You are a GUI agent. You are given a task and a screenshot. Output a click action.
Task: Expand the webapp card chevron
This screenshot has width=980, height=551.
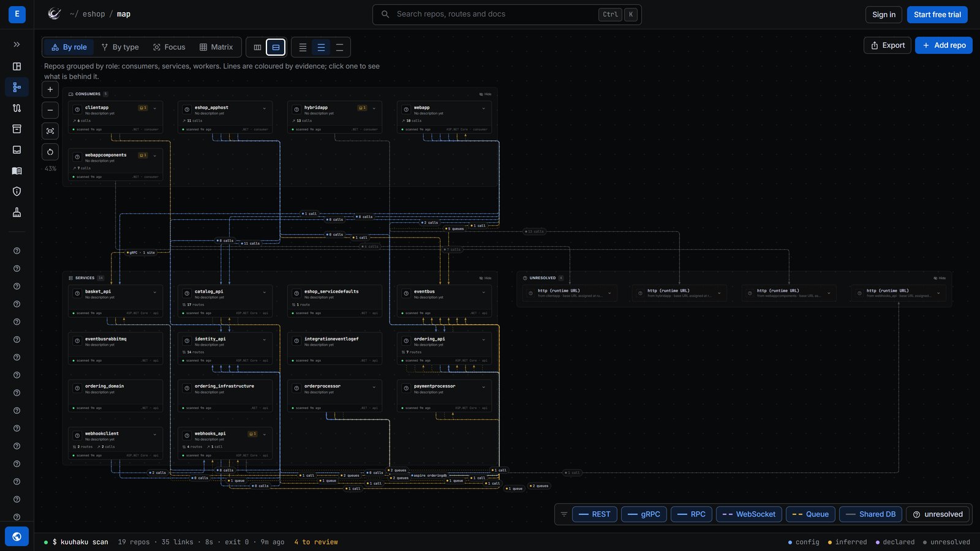484,108
